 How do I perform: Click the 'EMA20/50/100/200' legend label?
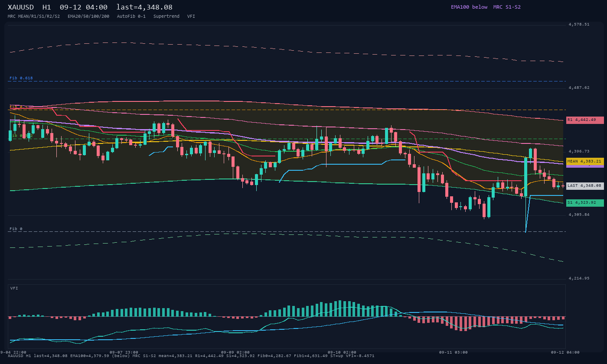click(88, 16)
